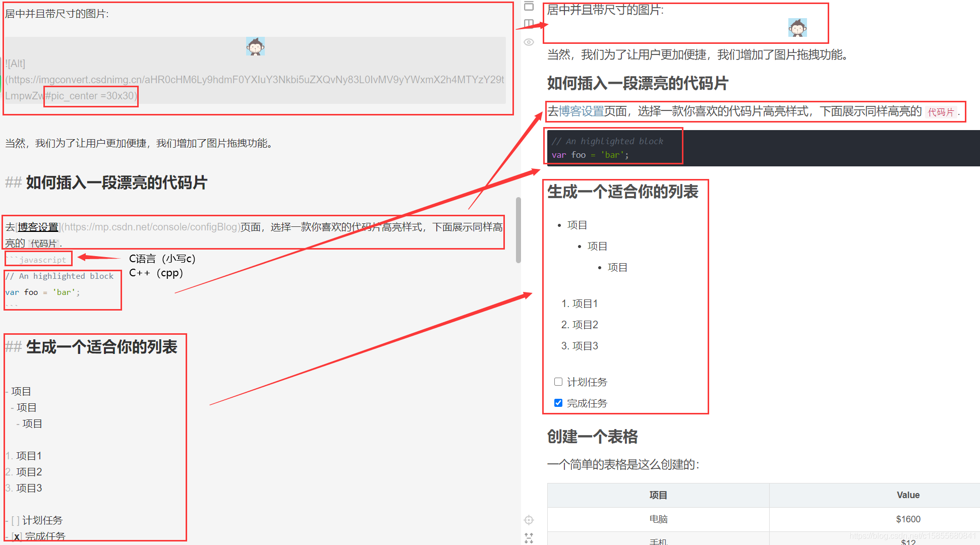Viewport: 980px width, 545px height.
Task: Click the - [ ] 计划任务 line in editor
Action: click(x=34, y=520)
